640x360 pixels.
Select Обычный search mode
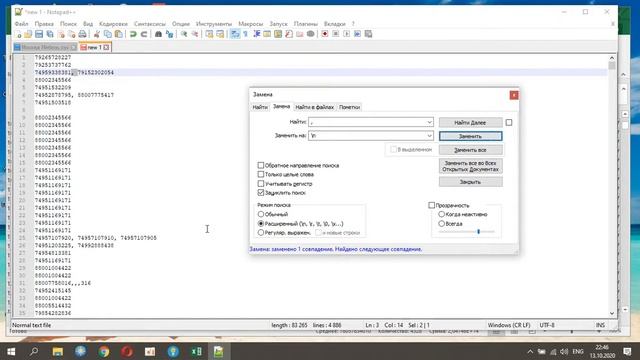pos(261,214)
